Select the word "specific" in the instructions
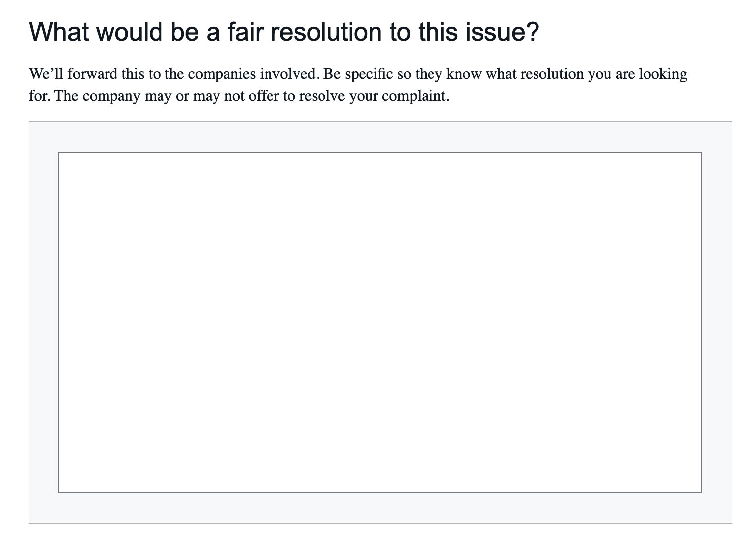Screen dimensions: 752x560 click(369, 74)
